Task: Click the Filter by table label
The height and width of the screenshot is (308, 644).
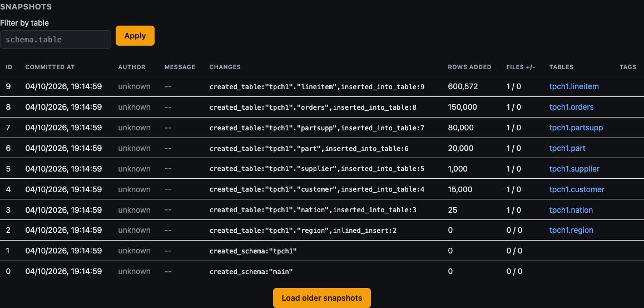Action: pos(24,23)
